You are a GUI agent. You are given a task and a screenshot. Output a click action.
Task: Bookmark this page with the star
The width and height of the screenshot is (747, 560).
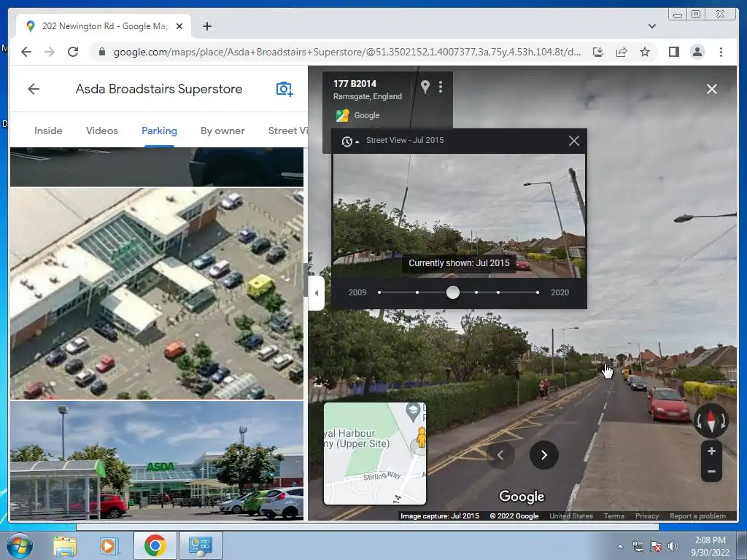[x=645, y=52]
